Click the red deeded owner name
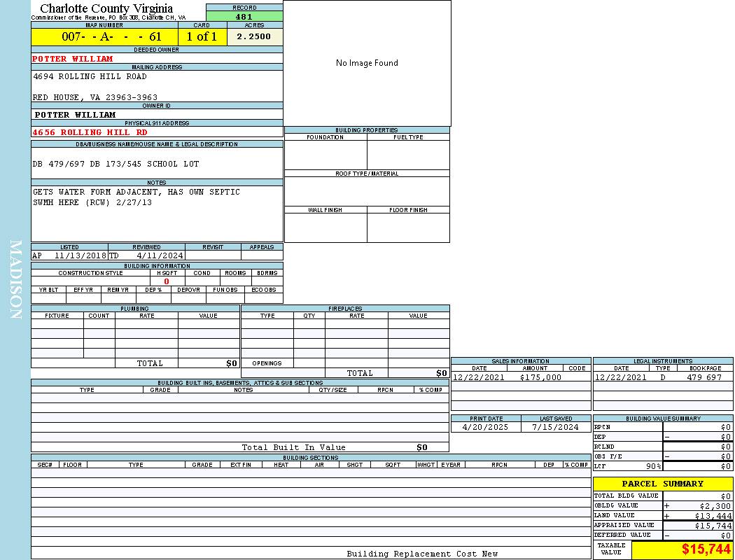 pyautogui.click(x=73, y=59)
